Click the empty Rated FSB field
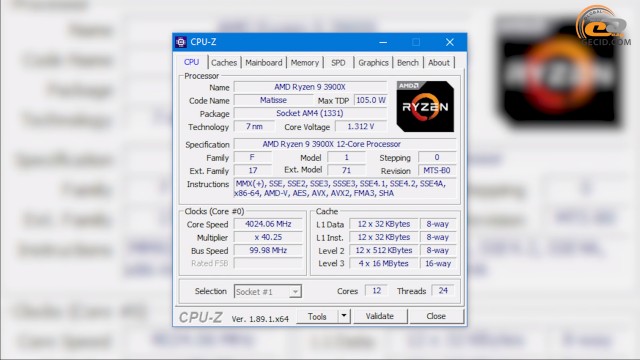The image size is (640, 360). (268, 263)
